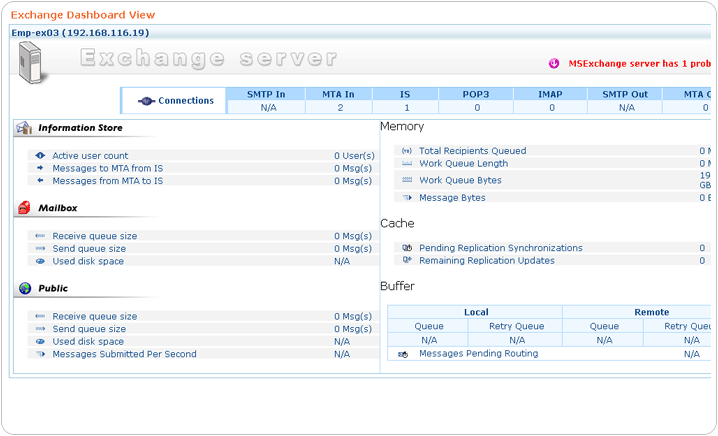Image resolution: width=718 pixels, height=436 pixels.
Task: Click the 0 User(s) value
Action: pyautogui.click(x=354, y=156)
